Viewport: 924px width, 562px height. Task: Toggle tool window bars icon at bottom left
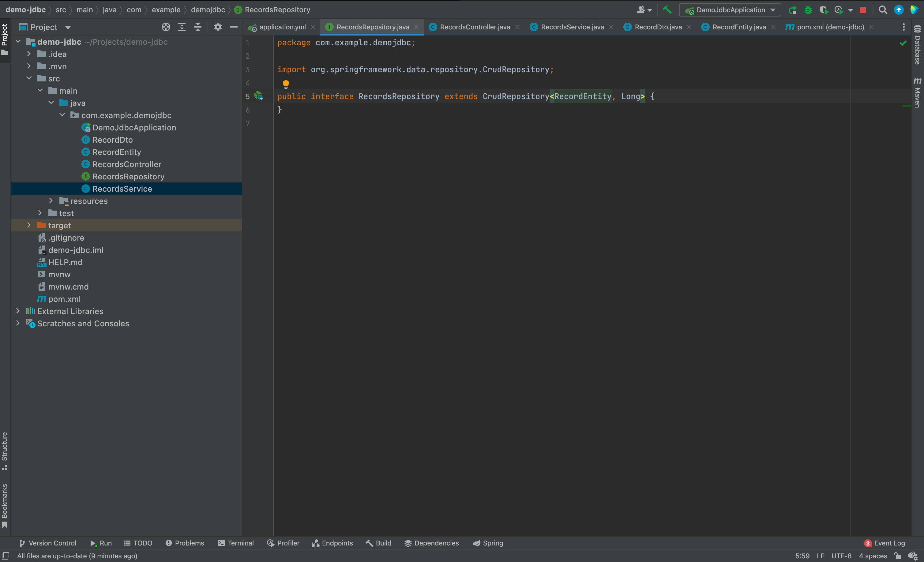[6, 556]
